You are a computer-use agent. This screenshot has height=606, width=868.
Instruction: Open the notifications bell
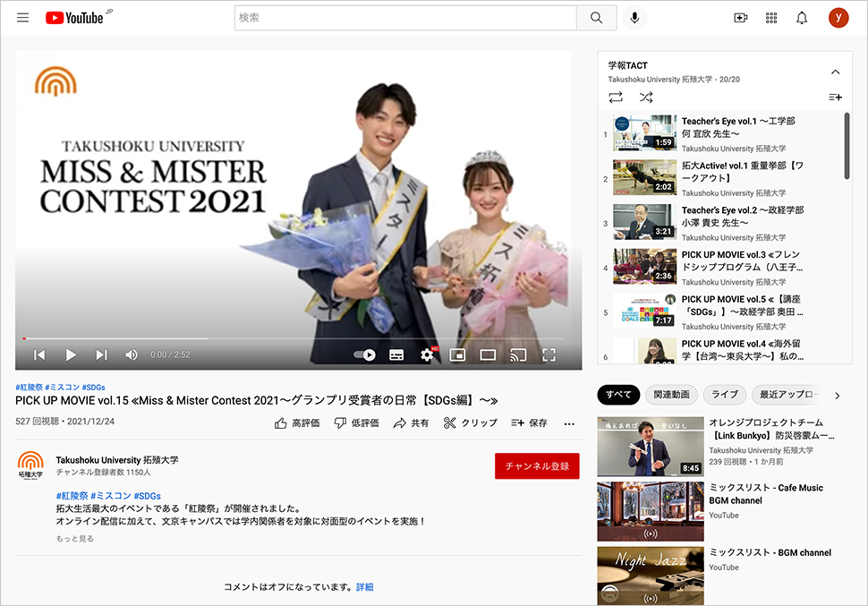coord(802,18)
